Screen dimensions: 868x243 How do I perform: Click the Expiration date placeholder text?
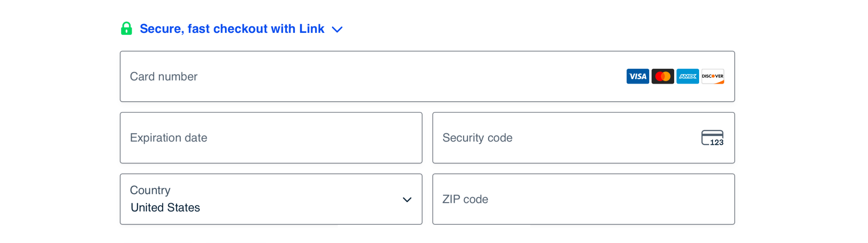[x=169, y=138]
